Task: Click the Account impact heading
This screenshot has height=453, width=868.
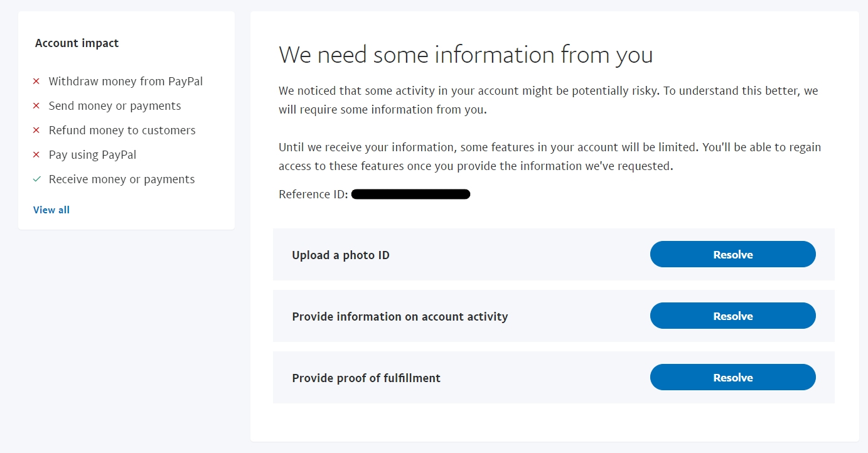Action: pos(77,43)
